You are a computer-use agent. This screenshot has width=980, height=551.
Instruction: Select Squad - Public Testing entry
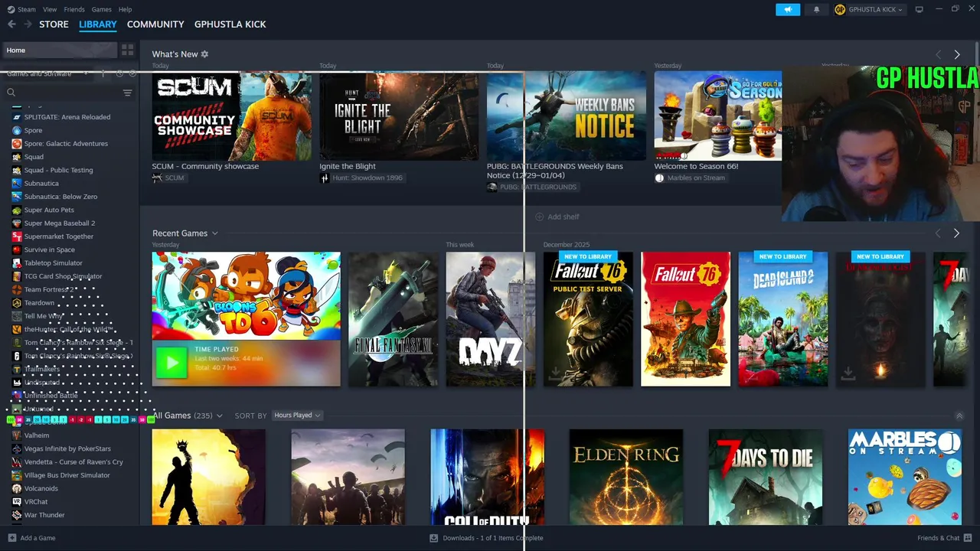point(58,170)
